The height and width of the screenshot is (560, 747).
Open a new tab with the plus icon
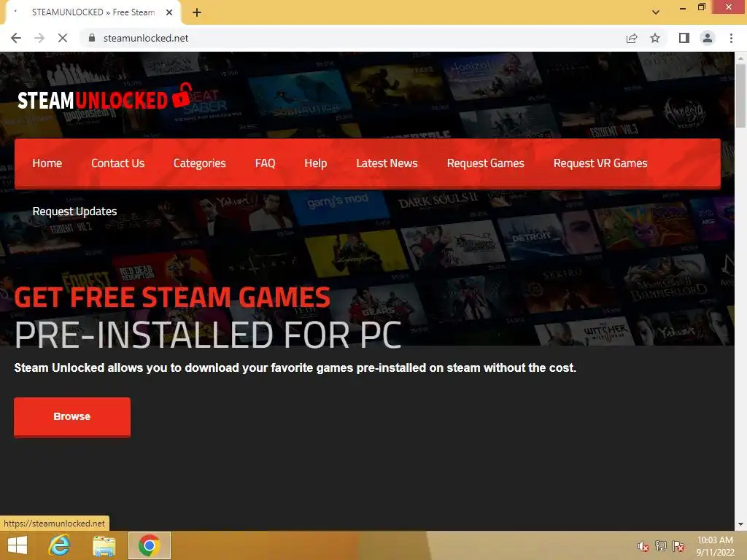(197, 13)
